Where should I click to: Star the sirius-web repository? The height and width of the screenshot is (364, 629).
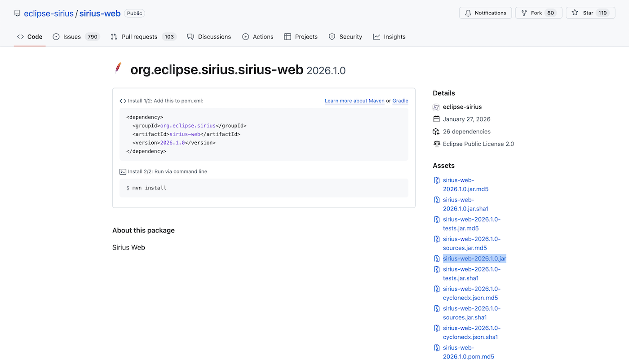(x=590, y=13)
